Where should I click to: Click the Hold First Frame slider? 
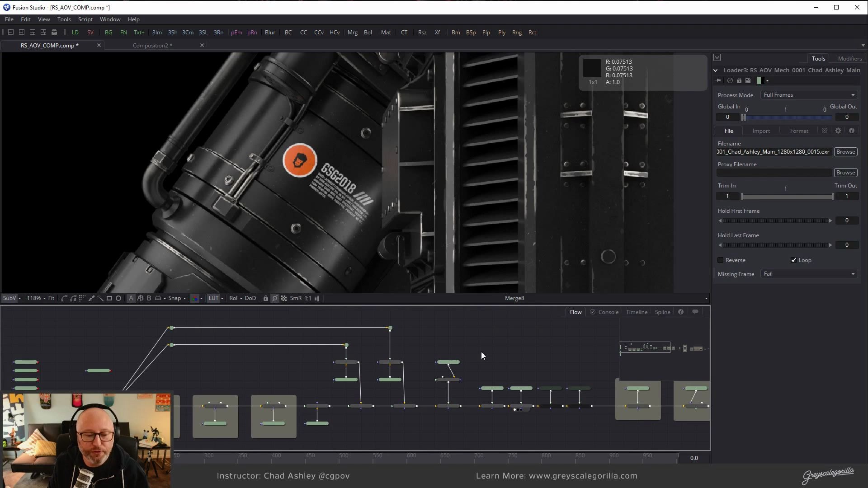775,221
